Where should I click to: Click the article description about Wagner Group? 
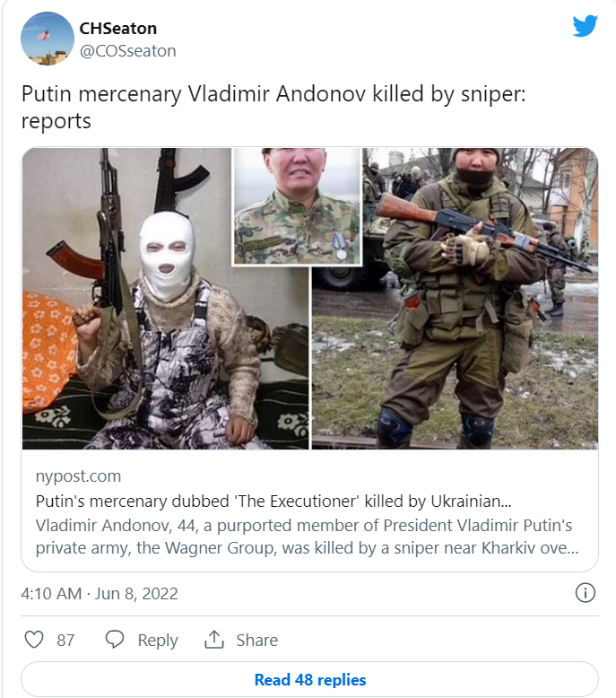[307, 537]
